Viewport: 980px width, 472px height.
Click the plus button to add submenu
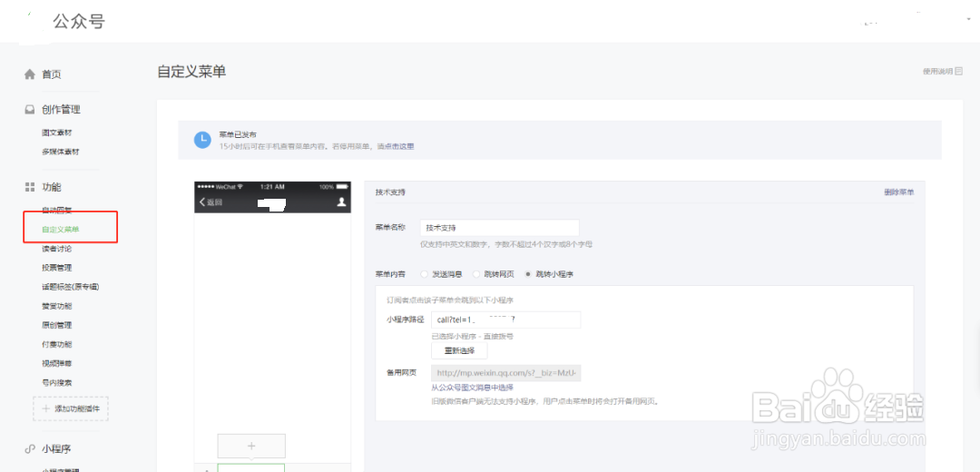point(251,446)
